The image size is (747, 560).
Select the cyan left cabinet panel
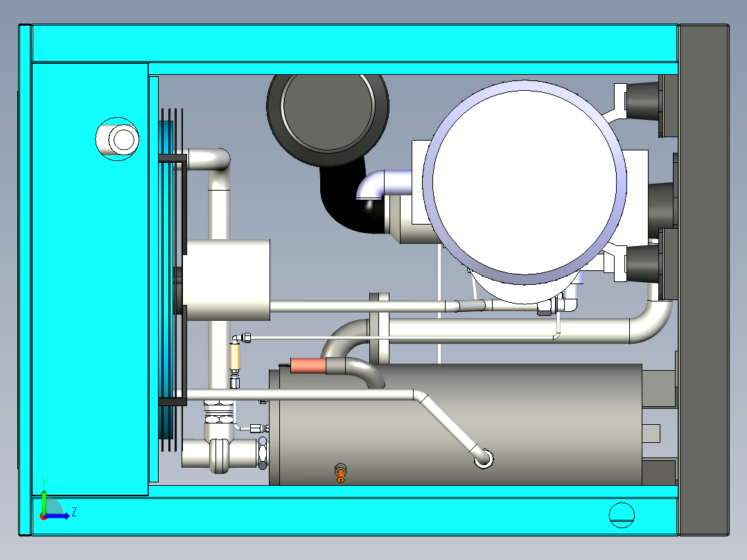(89, 279)
